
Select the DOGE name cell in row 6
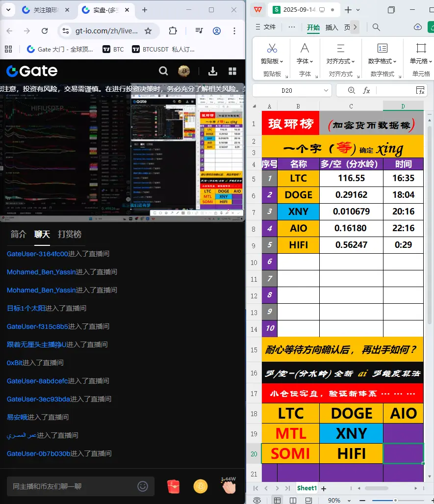[298, 195]
